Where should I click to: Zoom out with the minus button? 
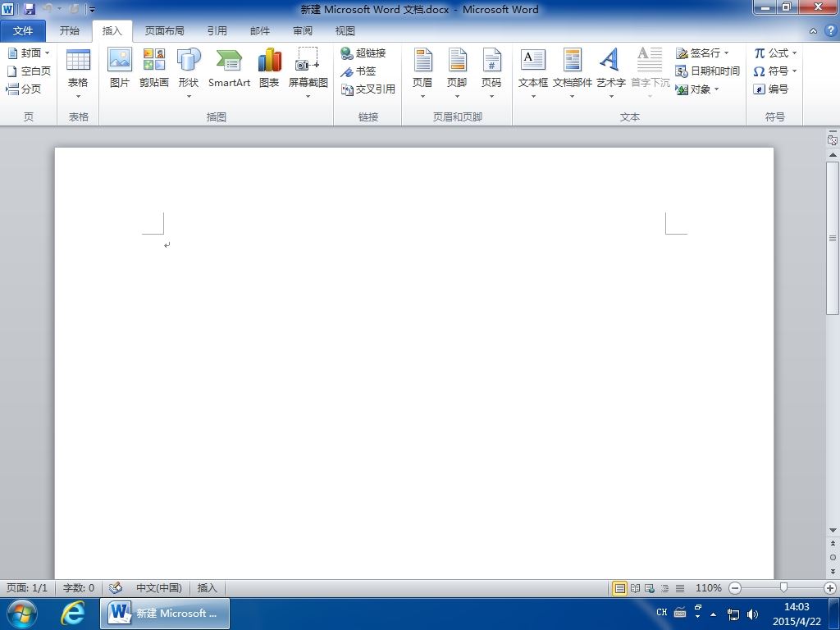pos(735,588)
